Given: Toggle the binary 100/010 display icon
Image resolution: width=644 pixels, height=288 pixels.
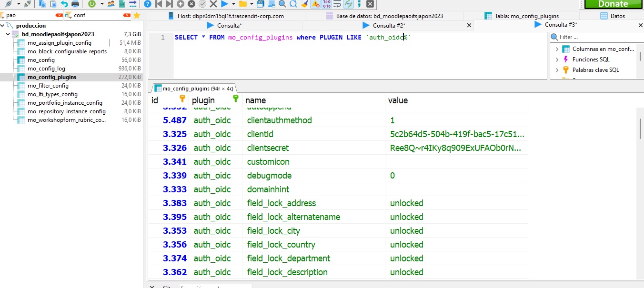Looking at the screenshot, I should point(327,4).
